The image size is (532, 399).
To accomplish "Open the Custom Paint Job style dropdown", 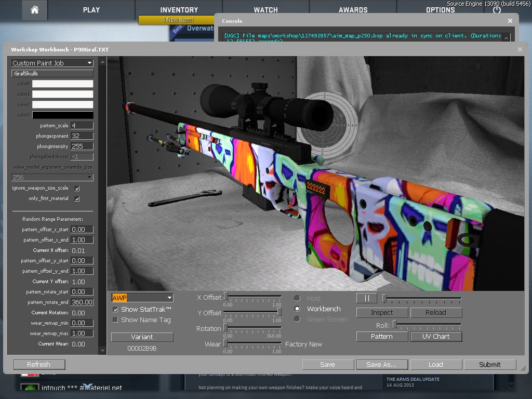I will pos(52,63).
